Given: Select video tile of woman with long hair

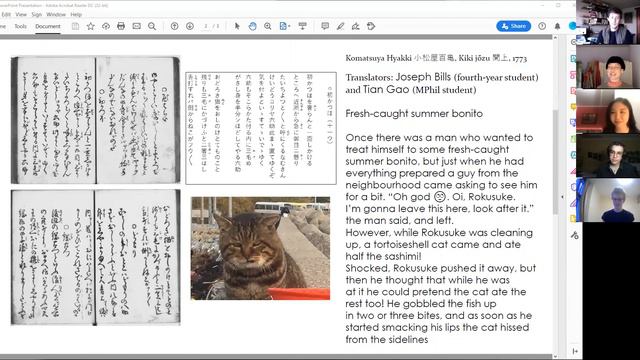Looking at the screenshot, I should coord(608,111).
